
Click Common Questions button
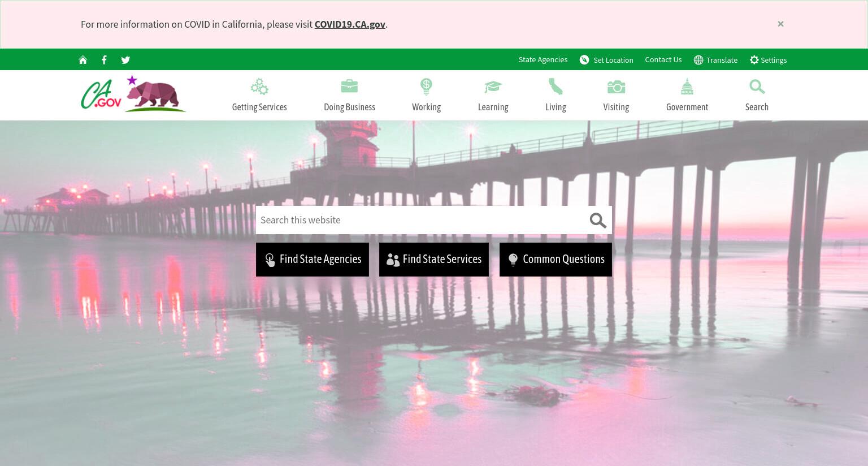[555, 260]
